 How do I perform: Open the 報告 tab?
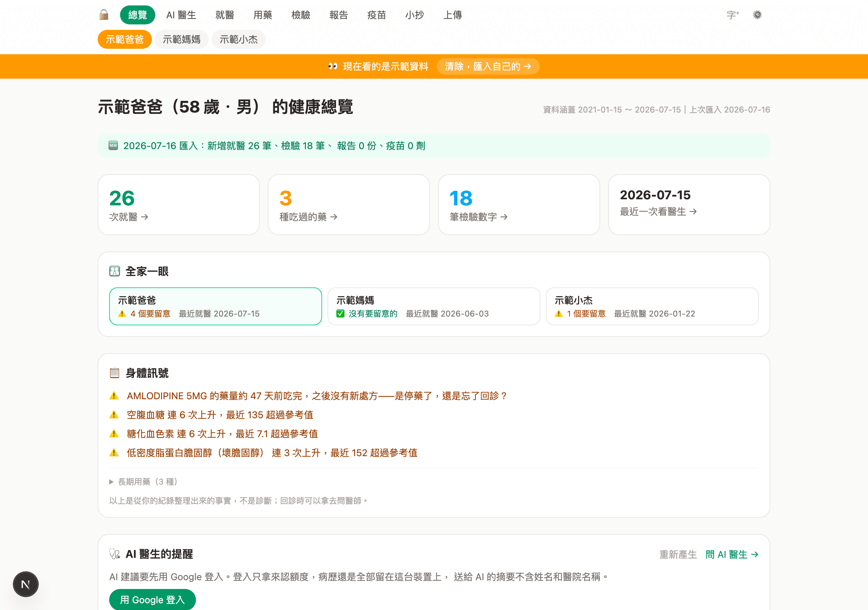pos(339,15)
